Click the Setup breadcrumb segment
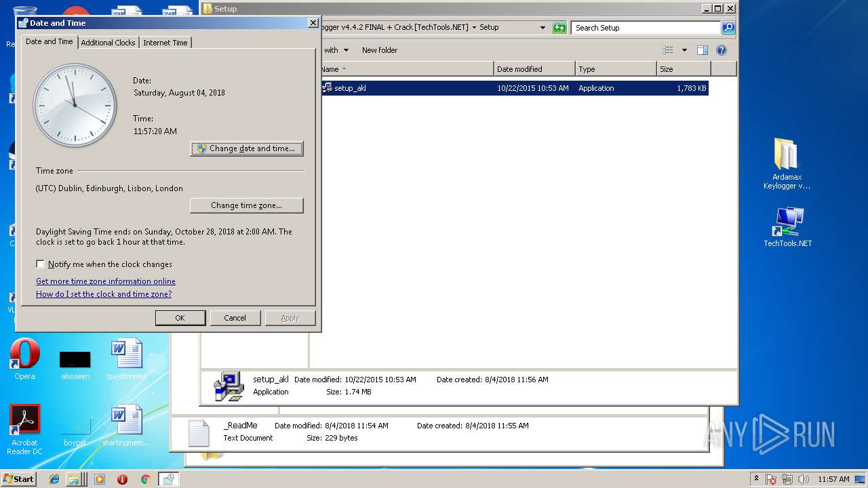Screen dimensions: 868x488 tap(489, 28)
